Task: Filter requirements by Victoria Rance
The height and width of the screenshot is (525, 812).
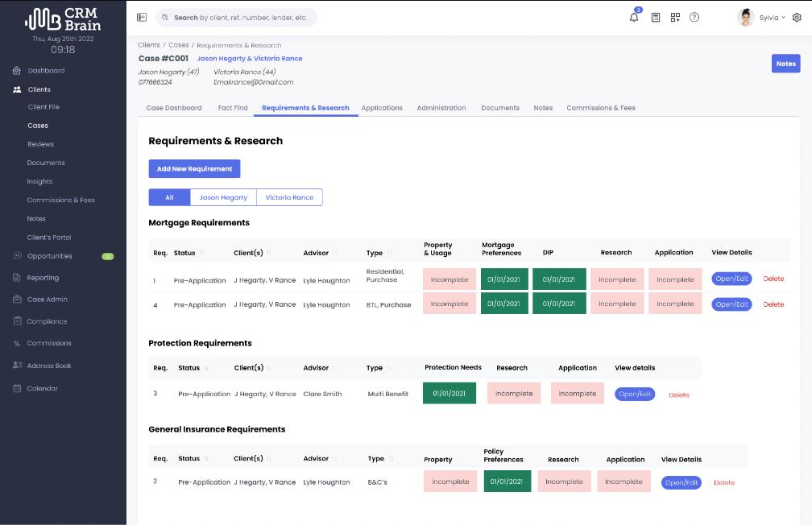Action: (289, 197)
